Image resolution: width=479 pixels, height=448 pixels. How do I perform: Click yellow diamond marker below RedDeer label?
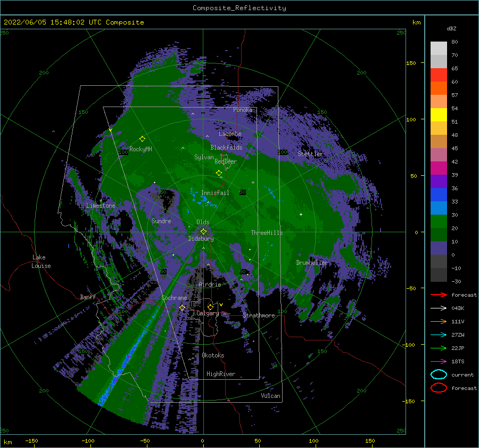tap(219, 173)
